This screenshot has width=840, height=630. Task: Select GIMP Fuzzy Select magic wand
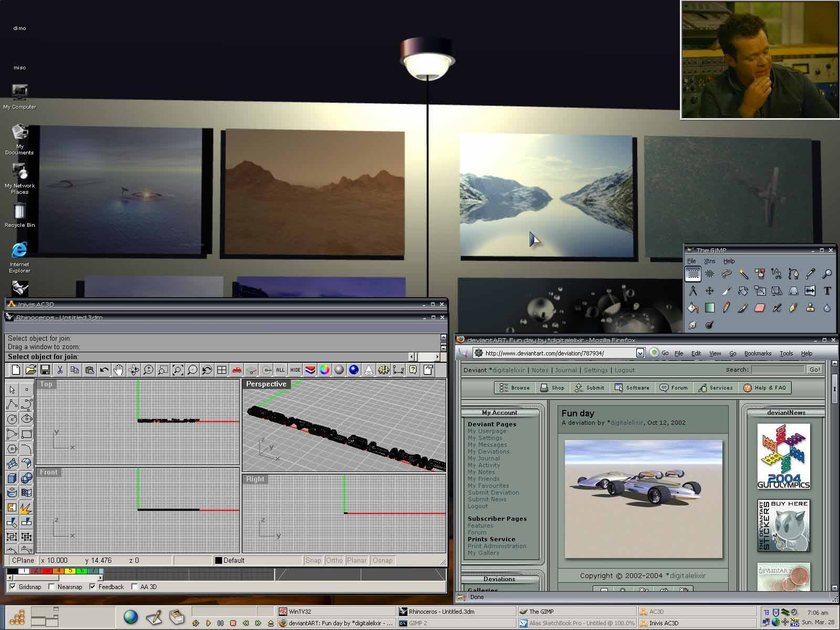[x=743, y=274]
